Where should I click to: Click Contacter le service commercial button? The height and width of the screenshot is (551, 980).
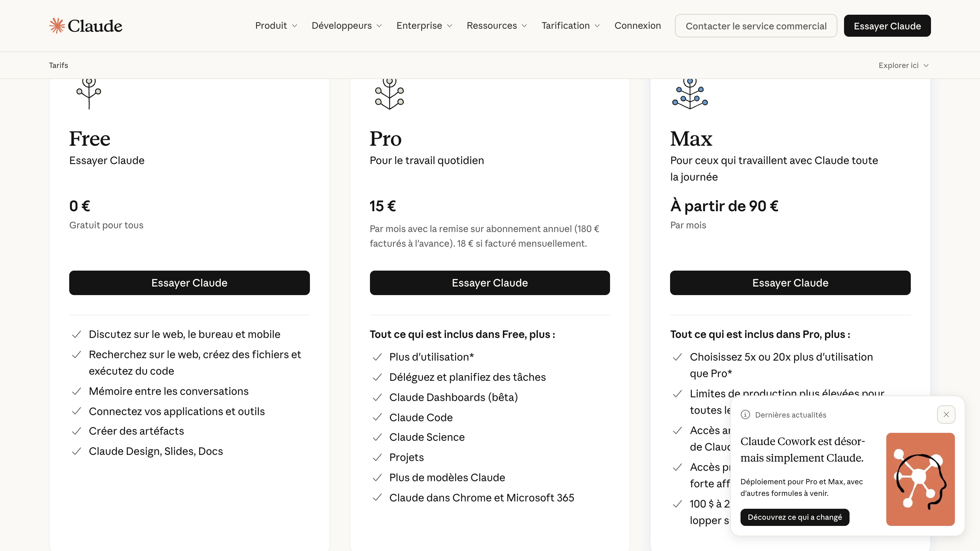[x=756, y=26]
